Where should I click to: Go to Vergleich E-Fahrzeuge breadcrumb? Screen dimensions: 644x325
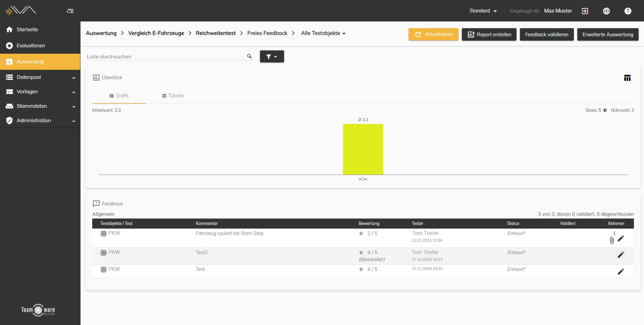(x=156, y=33)
